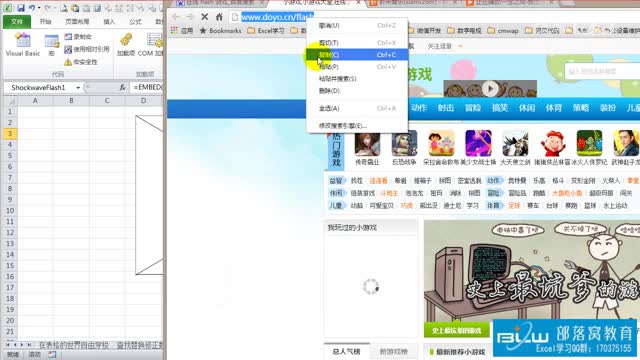The width and height of the screenshot is (640, 360).
Task: Click the fx insert function icon
Action: click(x=122, y=87)
